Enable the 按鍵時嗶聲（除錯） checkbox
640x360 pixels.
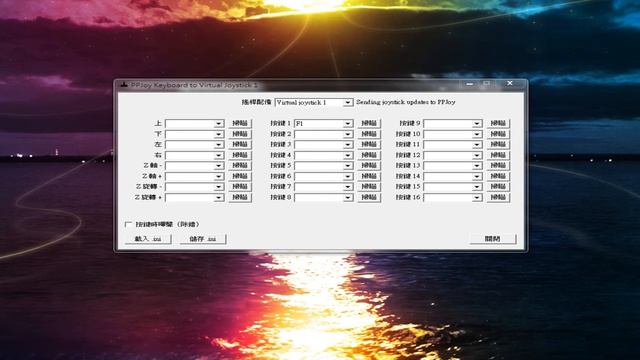click(x=129, y=224)
